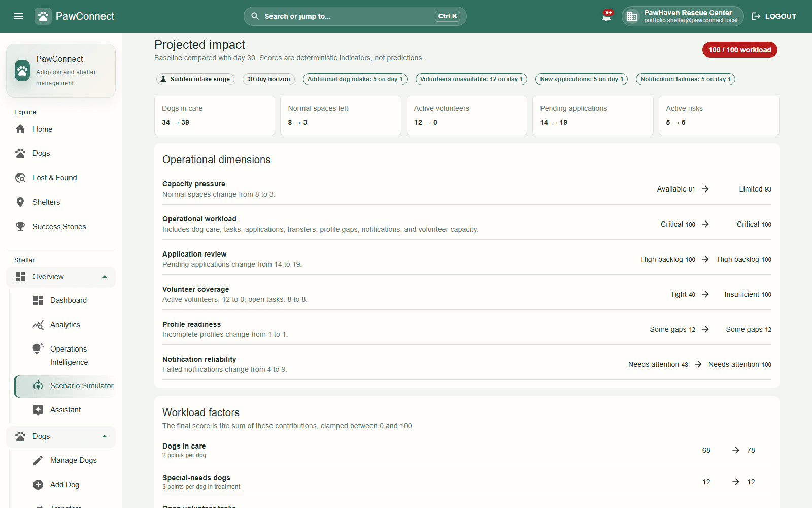Open the hamburger navigation menu
Screen dimensions: 812x508
click(x=18, y=16)
